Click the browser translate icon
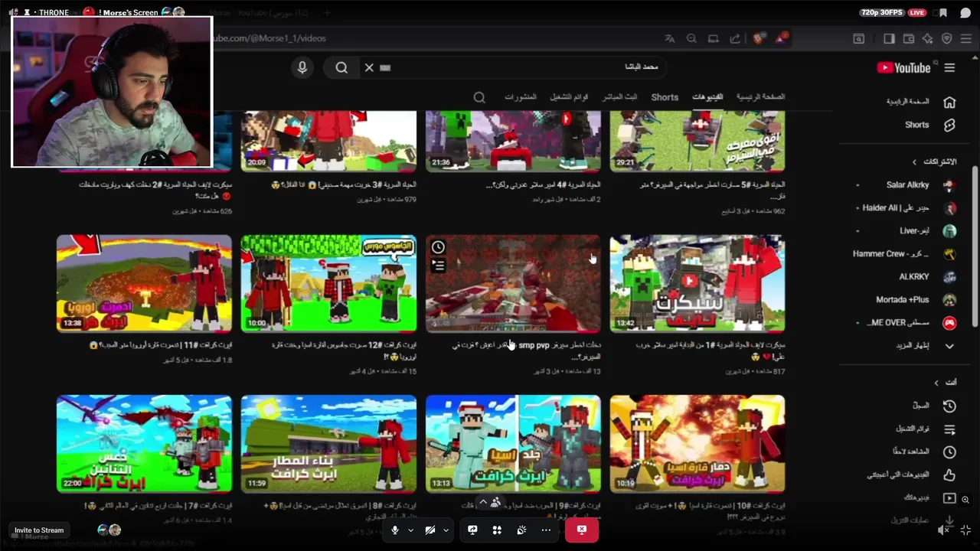The height and width of the screenshot is (551, 980). [x=669, y=38]
